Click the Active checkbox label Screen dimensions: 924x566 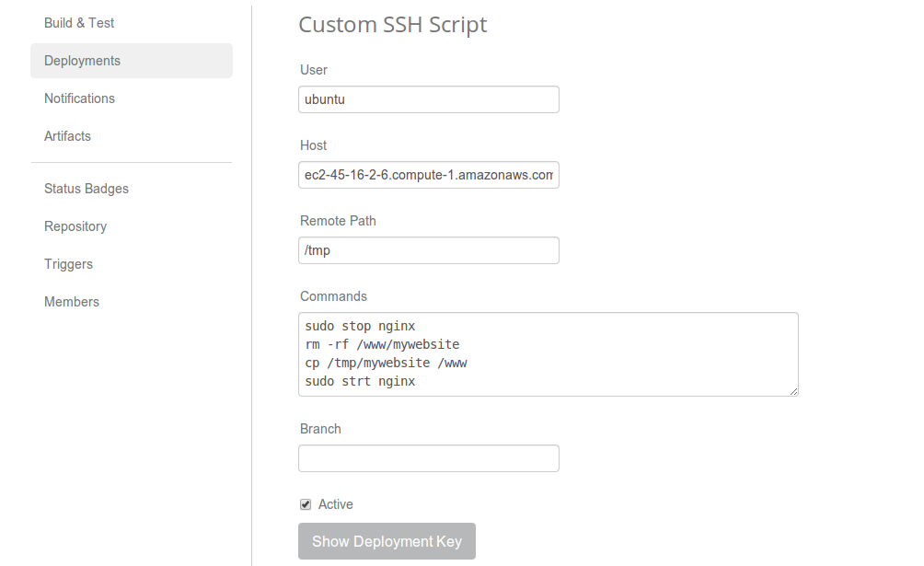[336, 504]
